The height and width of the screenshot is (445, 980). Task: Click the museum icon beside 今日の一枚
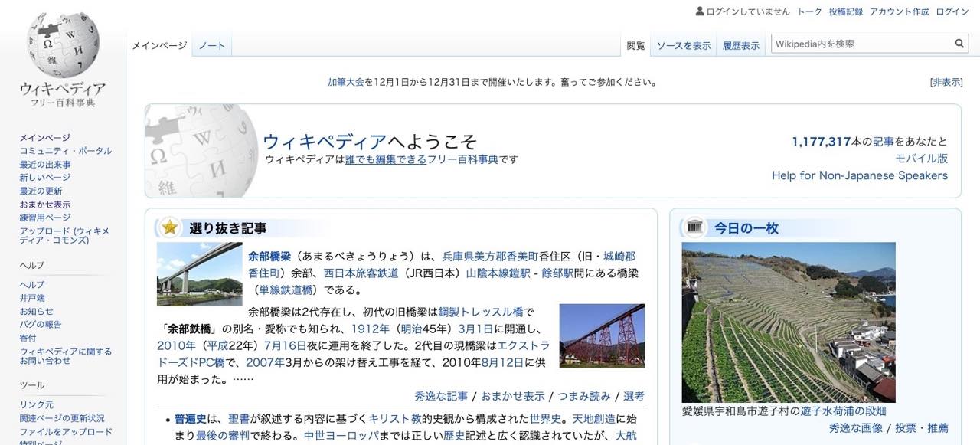click(695, 227)
